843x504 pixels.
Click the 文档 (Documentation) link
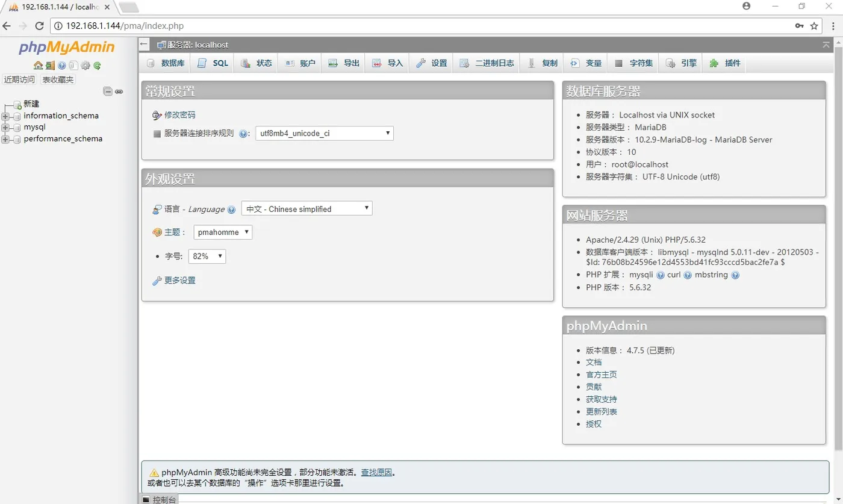pyautogui.click(x=594, y=362)
